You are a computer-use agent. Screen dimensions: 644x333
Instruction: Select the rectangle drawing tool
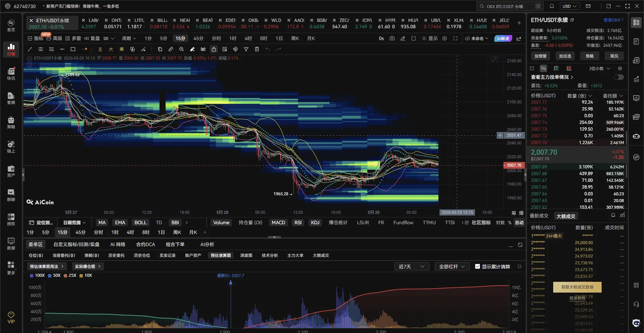73,49
